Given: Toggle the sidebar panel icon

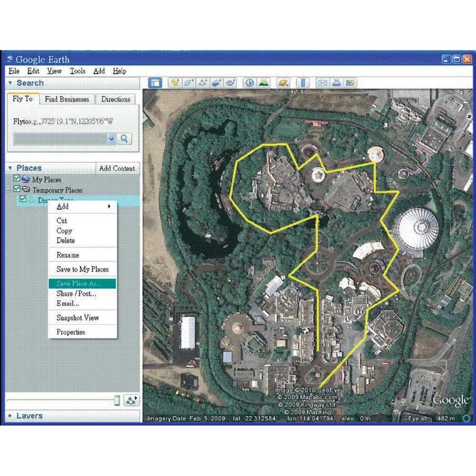Looking at the screenshot, I should 154,83.
